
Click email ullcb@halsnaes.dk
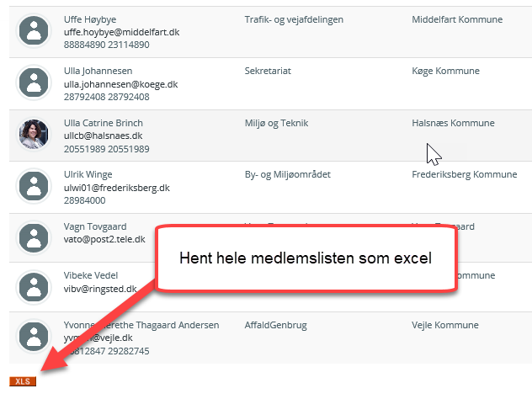click(104, 136)
